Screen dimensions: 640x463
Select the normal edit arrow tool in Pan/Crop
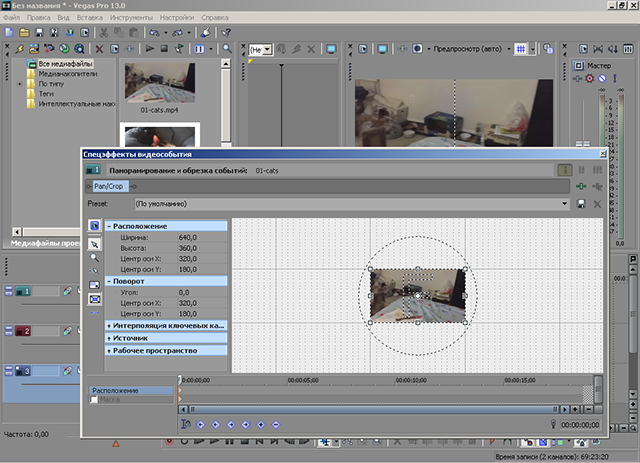(95, 244)
